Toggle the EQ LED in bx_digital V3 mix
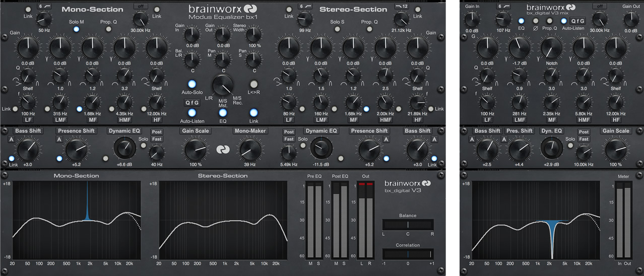The width and height of the screenshot is (644, 276). click(522, 21)
